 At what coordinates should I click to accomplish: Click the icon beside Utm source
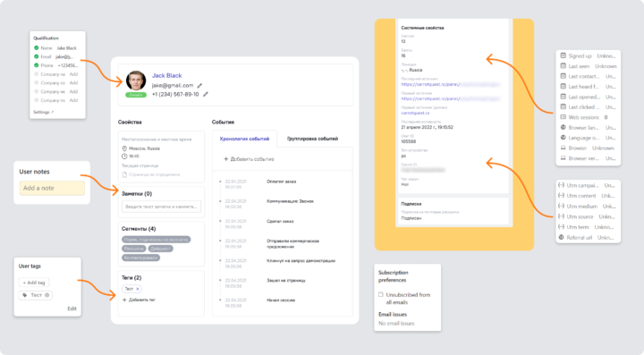561,216
